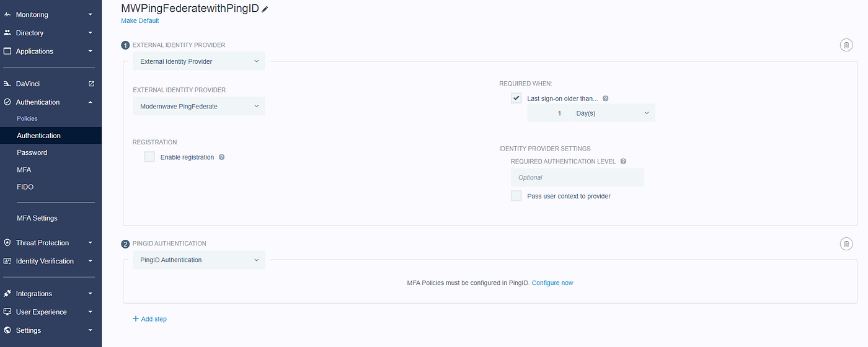Collapse the Authentication menu arrow
868x347 pixels.
point(91,102)
